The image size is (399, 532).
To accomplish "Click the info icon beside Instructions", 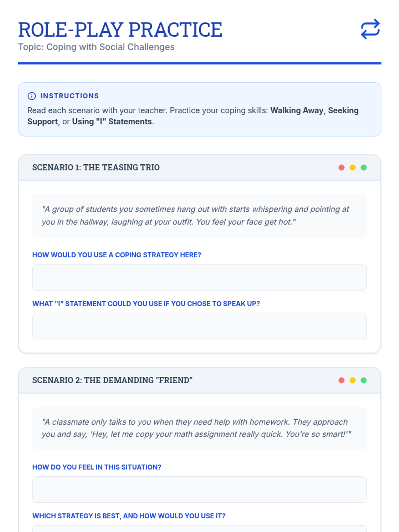I will pos(32,96).
